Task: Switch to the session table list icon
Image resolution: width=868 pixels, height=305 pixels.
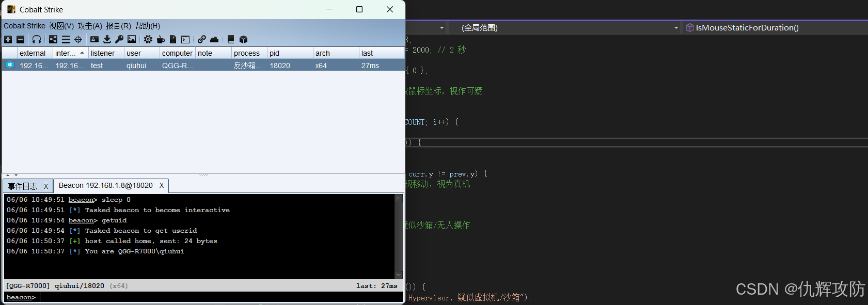Action: click(x=66, y=39)
